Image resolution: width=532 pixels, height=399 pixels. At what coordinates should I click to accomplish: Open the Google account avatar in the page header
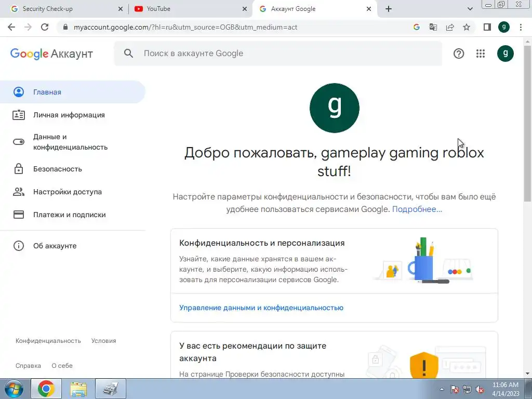[506, 54]
